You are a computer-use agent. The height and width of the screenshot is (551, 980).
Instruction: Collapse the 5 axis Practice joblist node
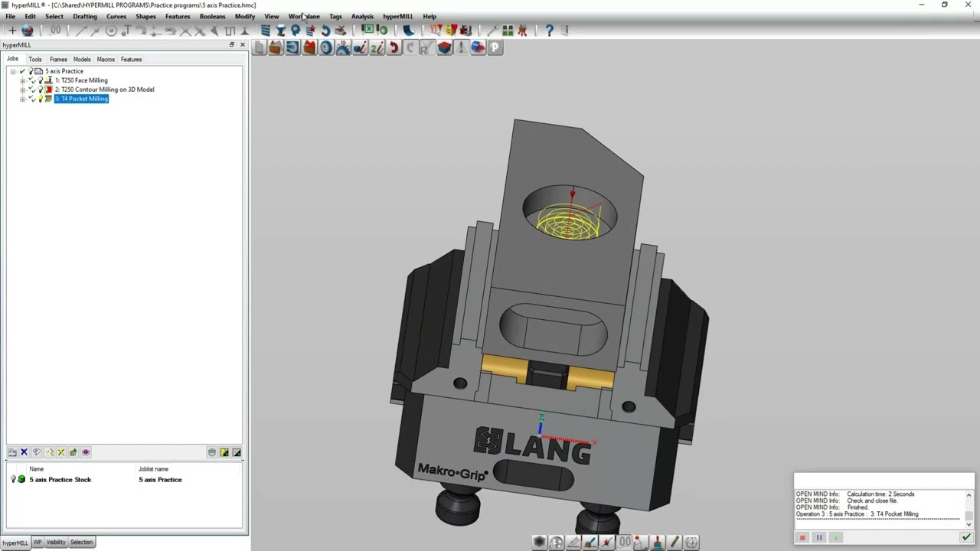coord(13,71)
